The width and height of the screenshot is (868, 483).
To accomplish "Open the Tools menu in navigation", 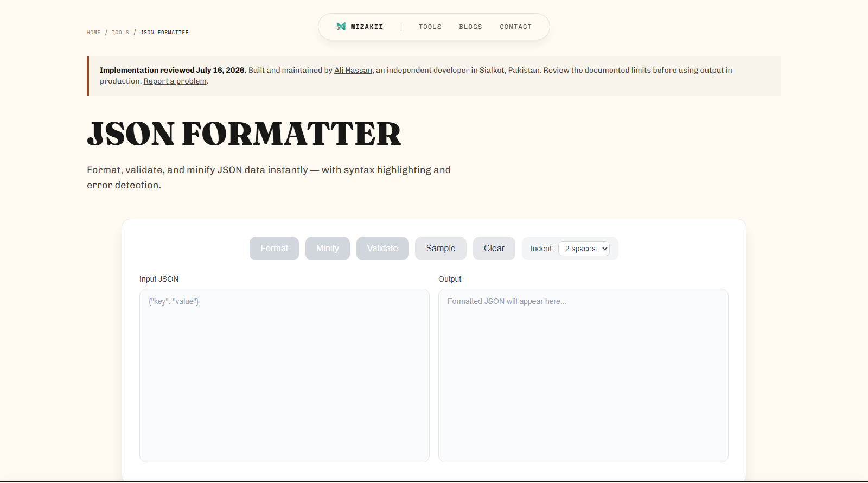I will (x=430, y=27).
